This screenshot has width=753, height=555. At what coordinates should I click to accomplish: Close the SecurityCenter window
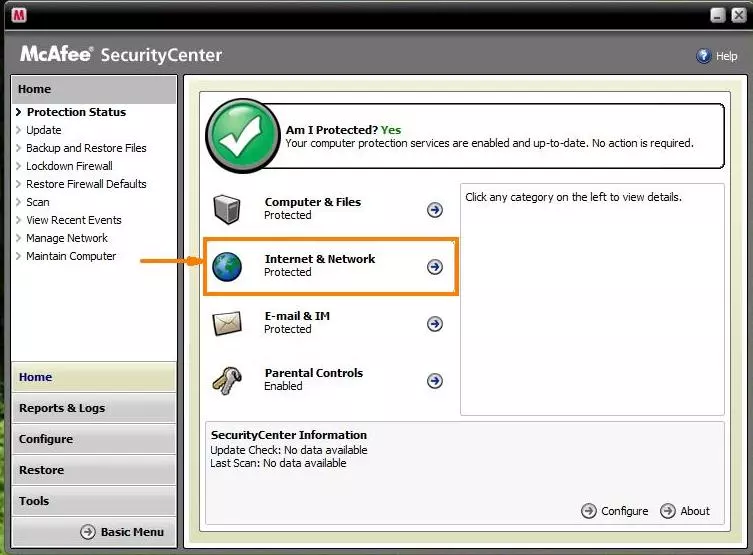739,15
